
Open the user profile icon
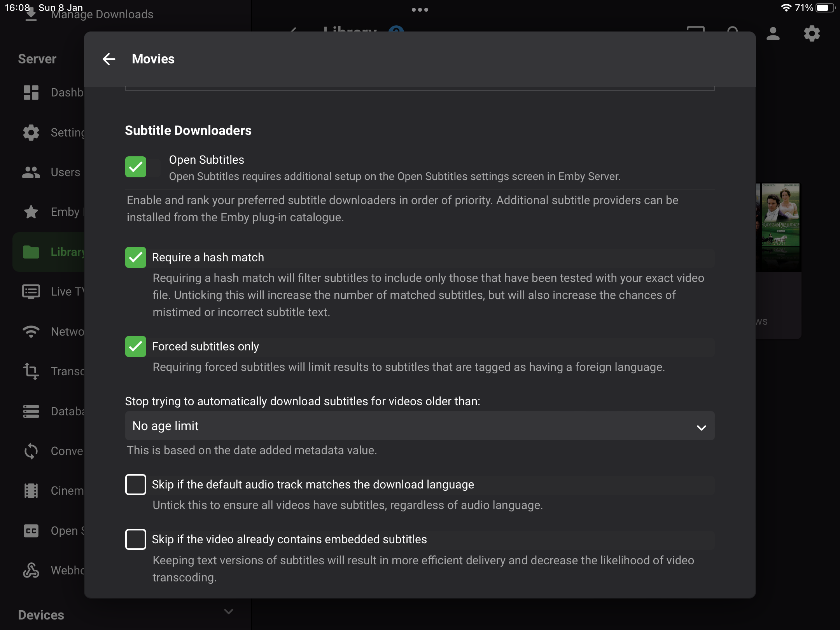773,34
